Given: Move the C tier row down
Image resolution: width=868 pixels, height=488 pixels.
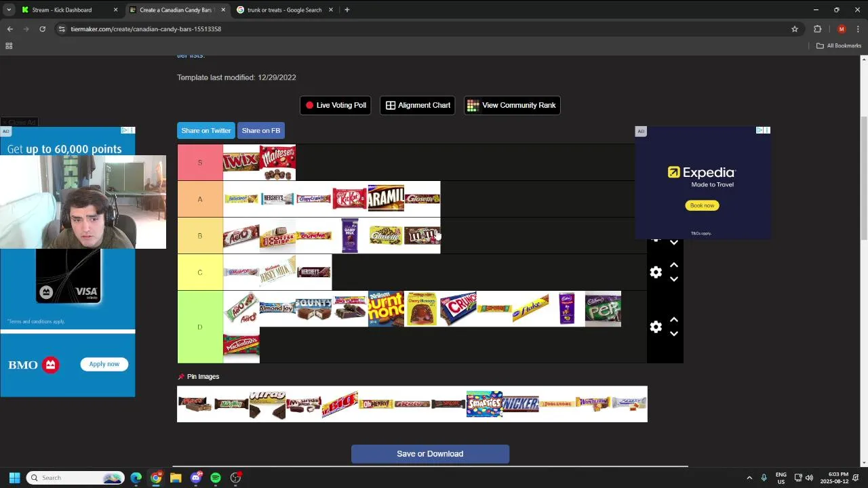Looking at the screenshot, I should tap(674, 279).
